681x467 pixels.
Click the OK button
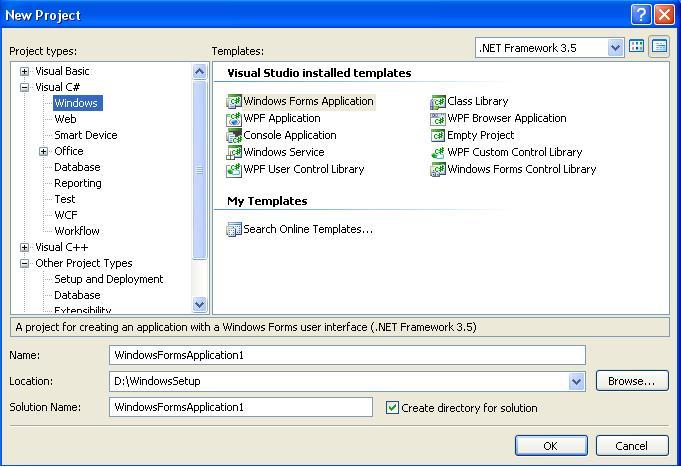point(551,446)
